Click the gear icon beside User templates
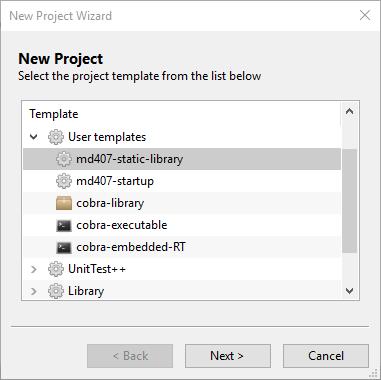The height and width of the screenshot is (380, 381). pyautogui.click(x=56, y=137)
